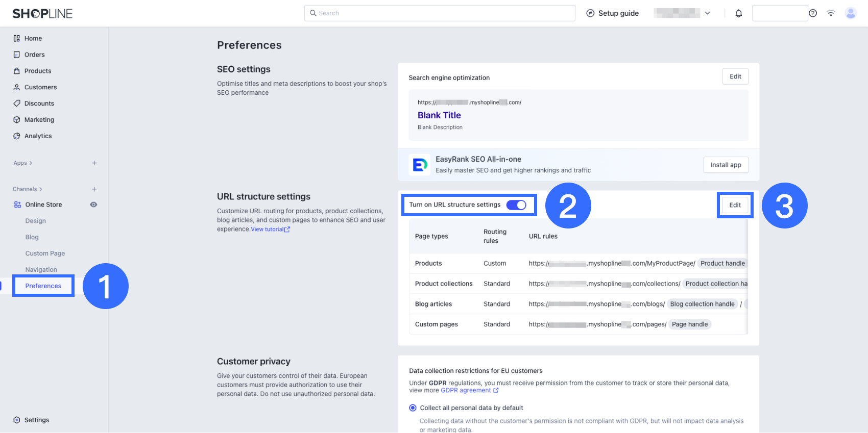Expand the Channels section

[x=28, y=189]
